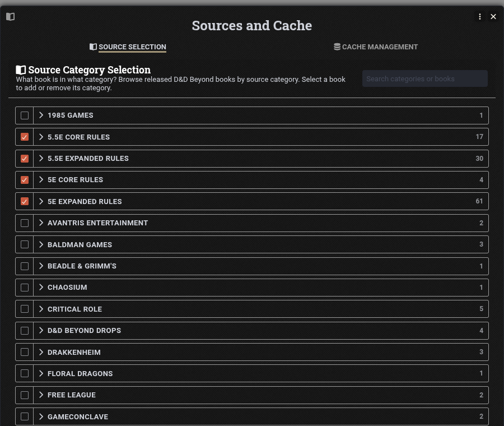Click the CRITICAL ROLE label
Viewport: 504px width, 426px height.
pyautogui.click(x=74, y=309)
